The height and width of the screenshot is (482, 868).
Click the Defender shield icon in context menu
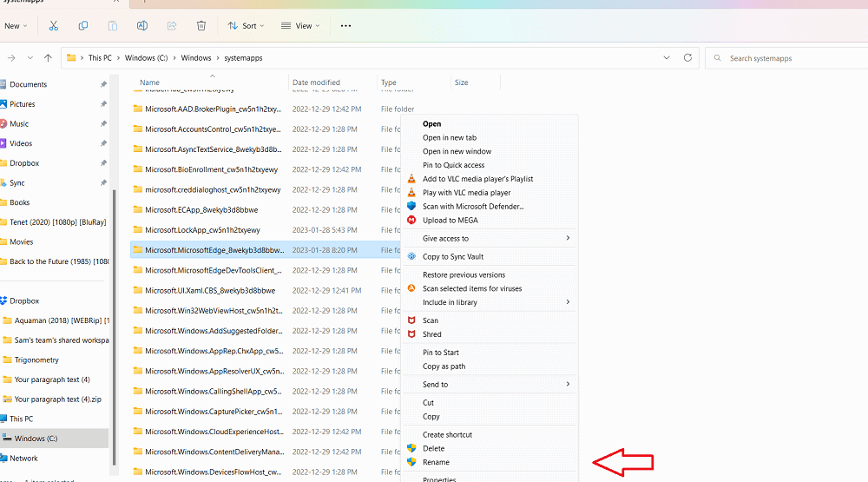click(x=411, y=206)
